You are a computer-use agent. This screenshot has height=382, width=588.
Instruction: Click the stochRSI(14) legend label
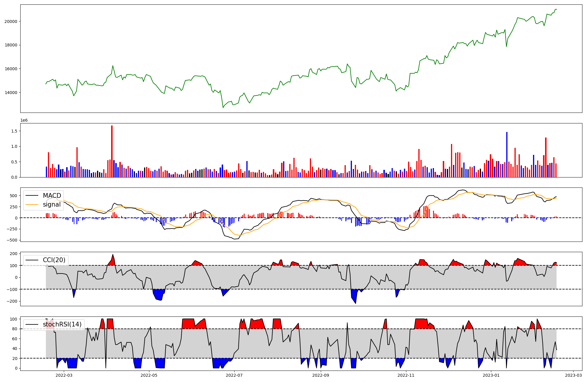62,324
